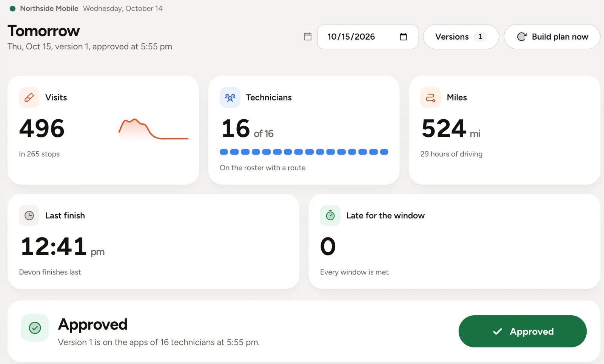Click the Version 1 is on the apps message
The width and height of the screenshot is (604, 364).
click(159, 342)
